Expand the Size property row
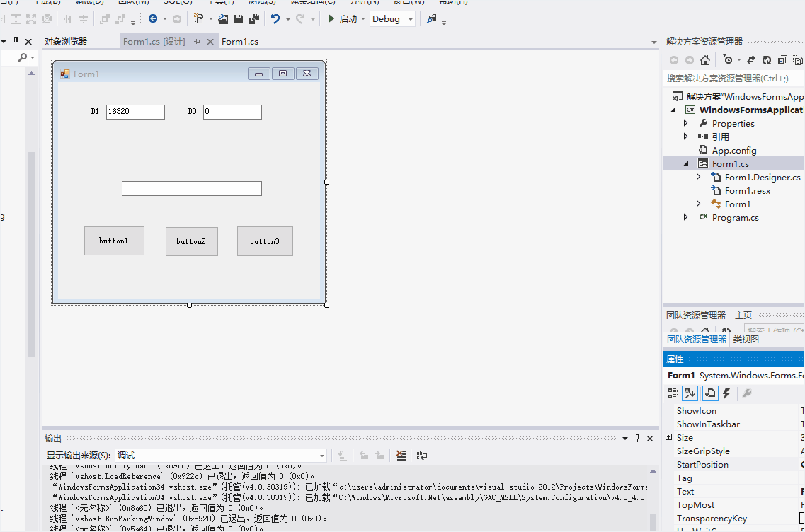 669,438
